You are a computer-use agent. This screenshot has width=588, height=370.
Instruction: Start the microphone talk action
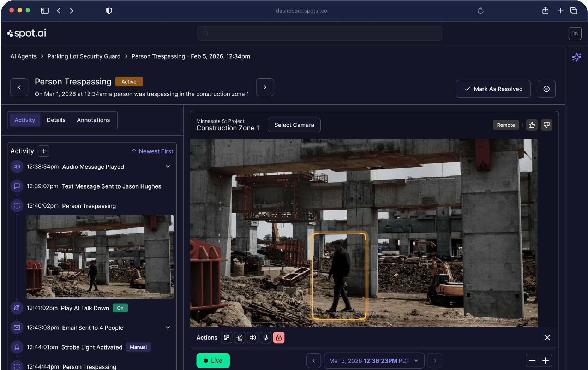pos(266,338)
